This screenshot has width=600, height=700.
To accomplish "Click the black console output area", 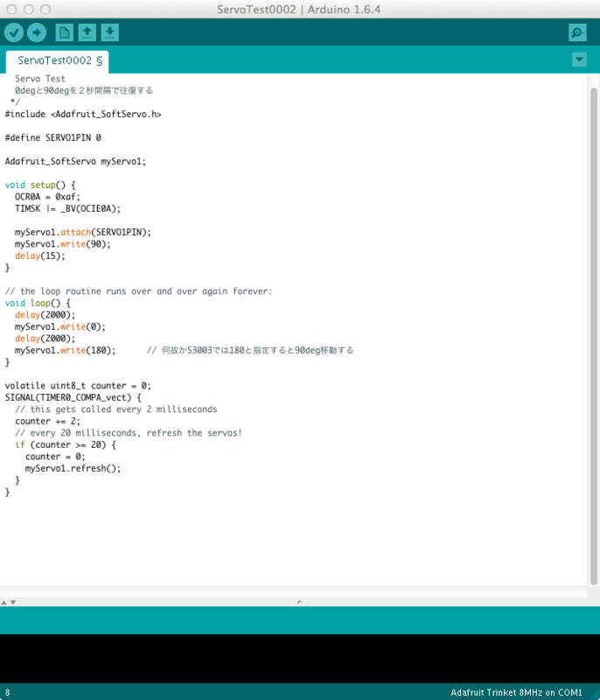I will (300, 659).
